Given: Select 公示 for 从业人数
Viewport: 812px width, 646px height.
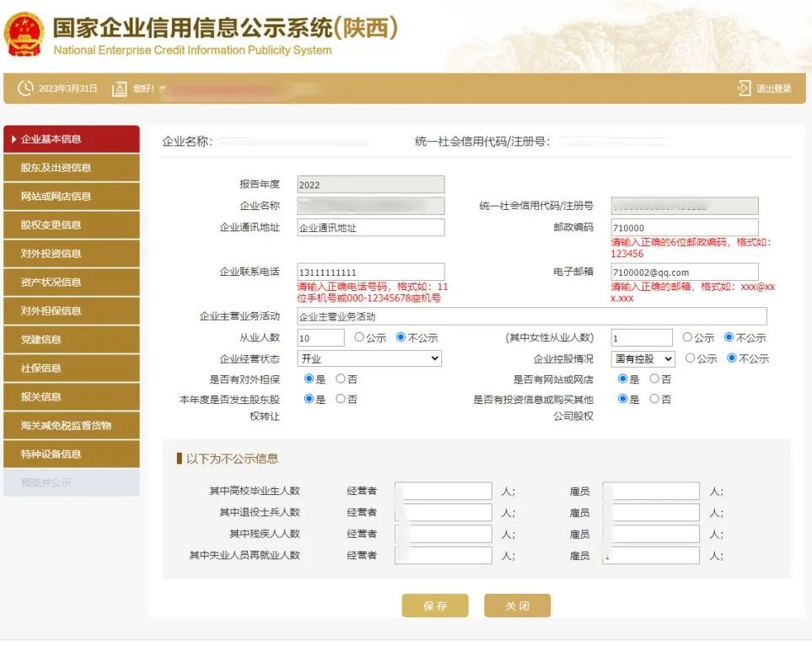Looking at the screenshot, I should [359, 337].
